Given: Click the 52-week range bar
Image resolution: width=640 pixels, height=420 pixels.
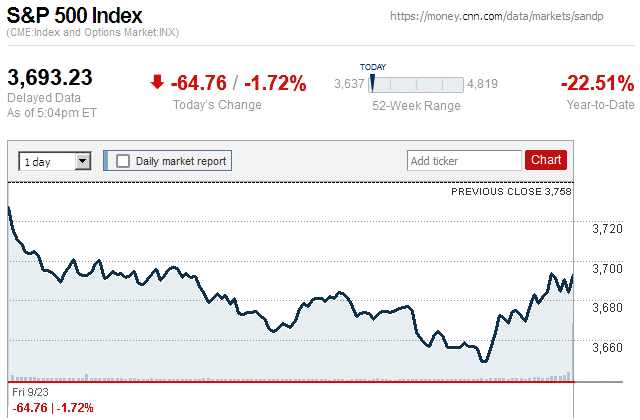Looking at the screenshot, I should coord(416,85).
